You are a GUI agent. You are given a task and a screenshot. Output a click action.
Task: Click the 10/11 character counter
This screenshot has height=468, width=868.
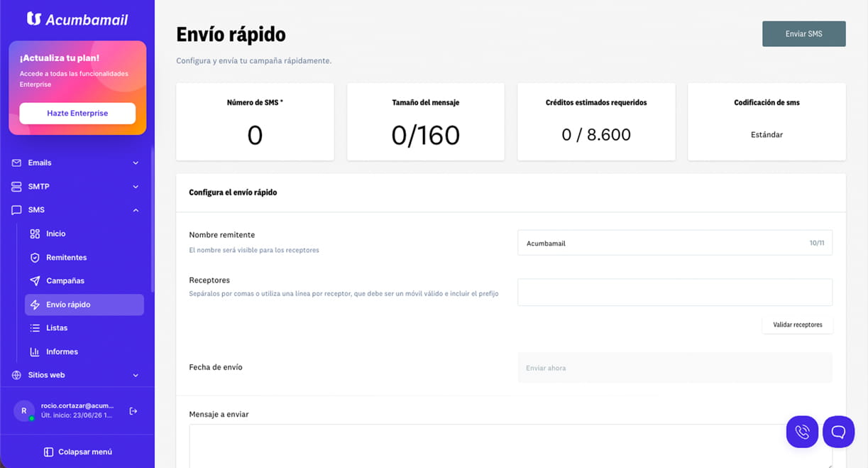click(817, 243)
